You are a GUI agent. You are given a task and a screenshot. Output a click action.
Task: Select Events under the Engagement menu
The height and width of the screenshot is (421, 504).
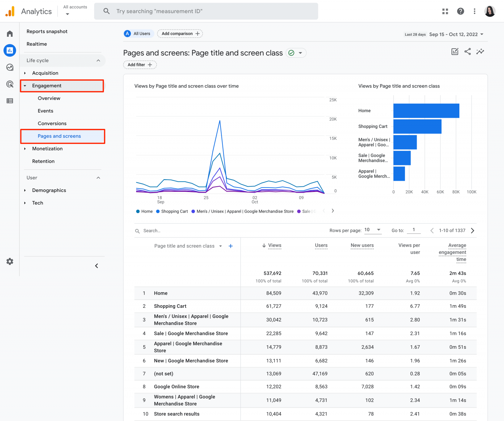pos(45,111)
